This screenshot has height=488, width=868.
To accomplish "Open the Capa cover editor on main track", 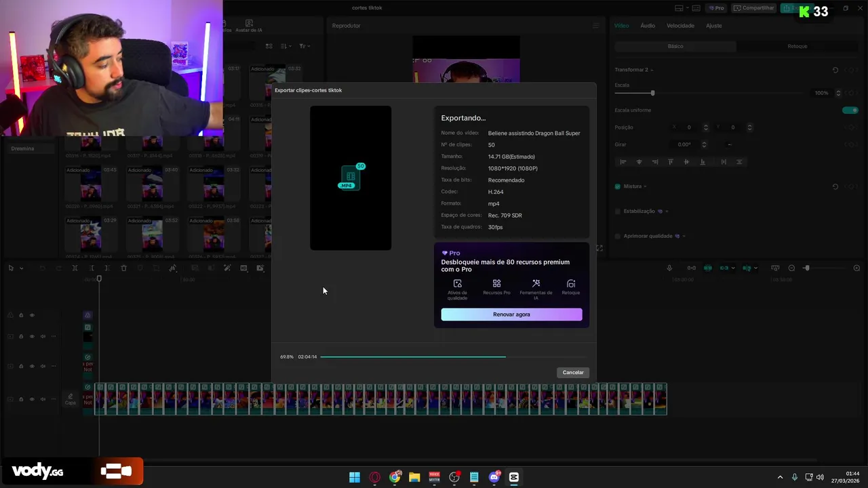I will [x=71, y=399].
